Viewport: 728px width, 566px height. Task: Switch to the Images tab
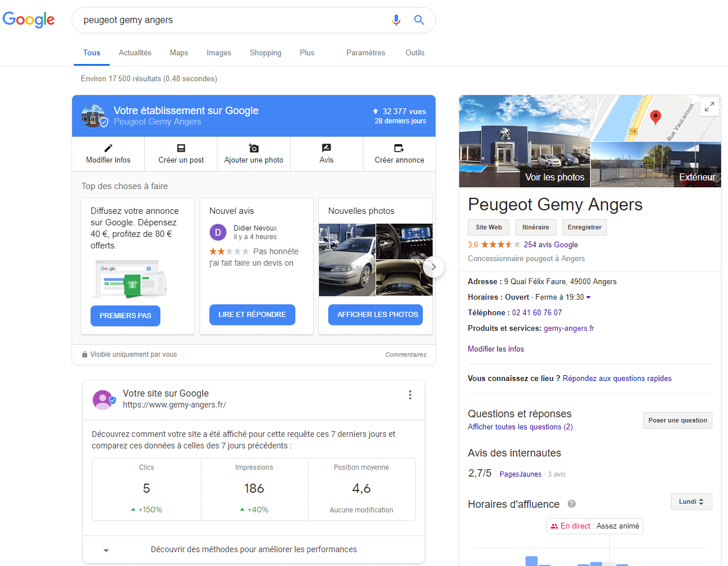click(219, 52)
